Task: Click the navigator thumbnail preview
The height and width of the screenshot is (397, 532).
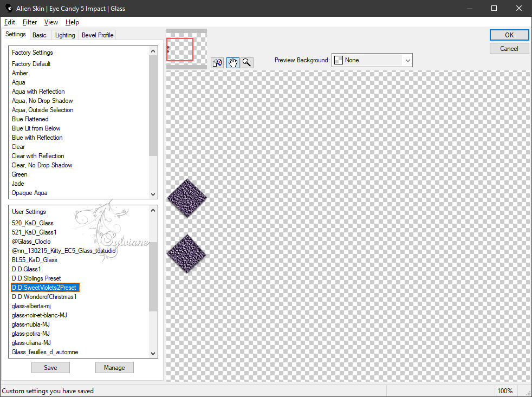Action: pyautogui.click(x=186, y=49)
